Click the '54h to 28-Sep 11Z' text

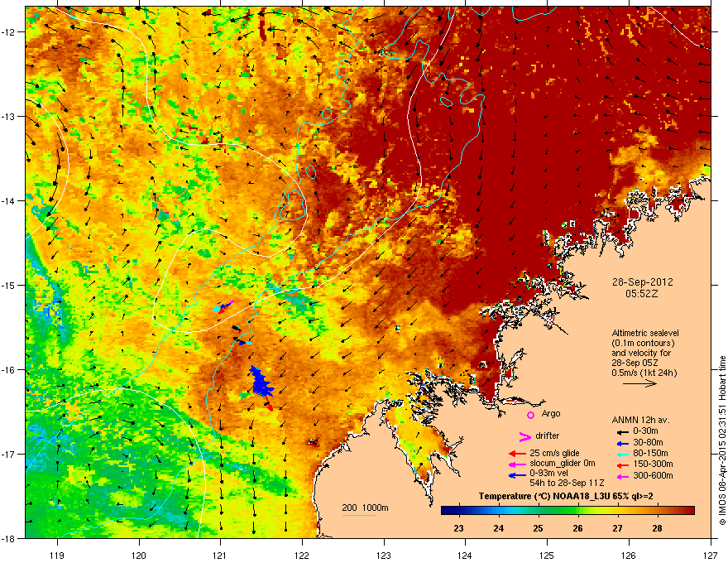click(567, 484)
